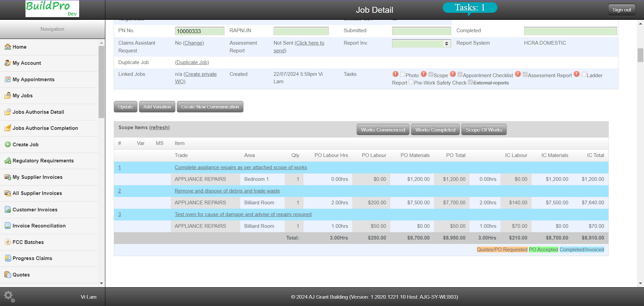Click red alert icon beside Assessment Report
This screenshot has width=644, height=306.
click(518, 74)
